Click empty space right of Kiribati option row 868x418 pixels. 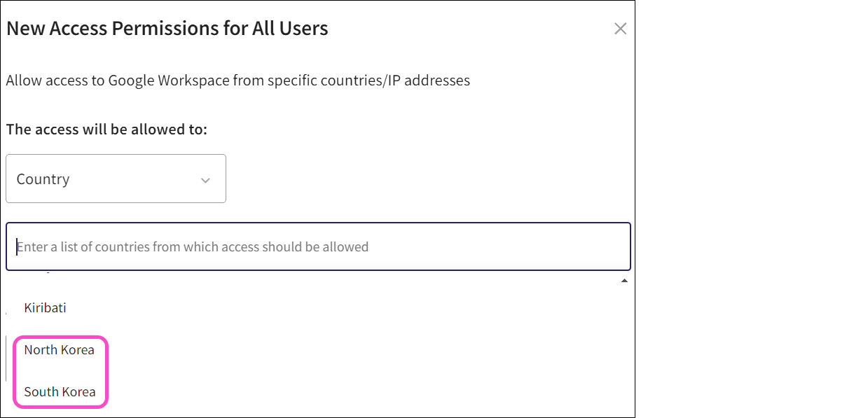350,307
